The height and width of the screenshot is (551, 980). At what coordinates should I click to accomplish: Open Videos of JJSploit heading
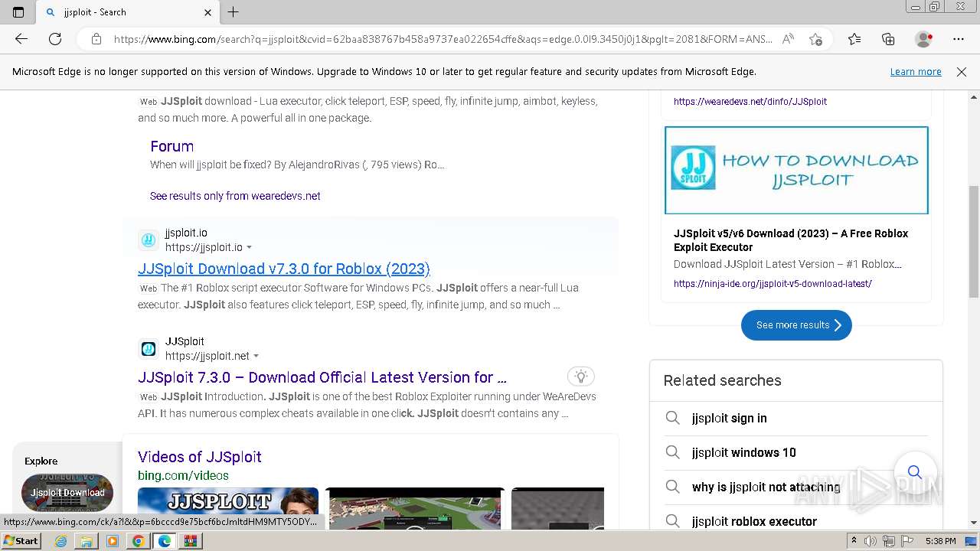pos(200,457)
